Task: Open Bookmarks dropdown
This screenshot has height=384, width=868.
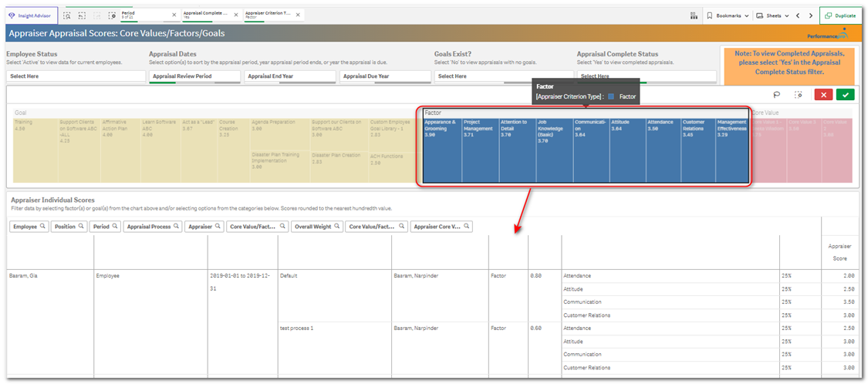Action: click(728, 15)
